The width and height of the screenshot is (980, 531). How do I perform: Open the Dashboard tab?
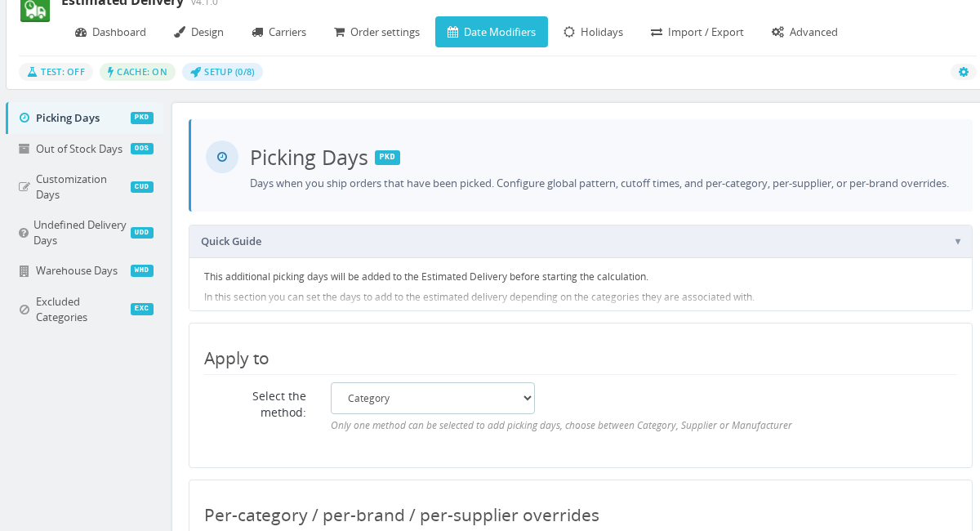point(110,32)
